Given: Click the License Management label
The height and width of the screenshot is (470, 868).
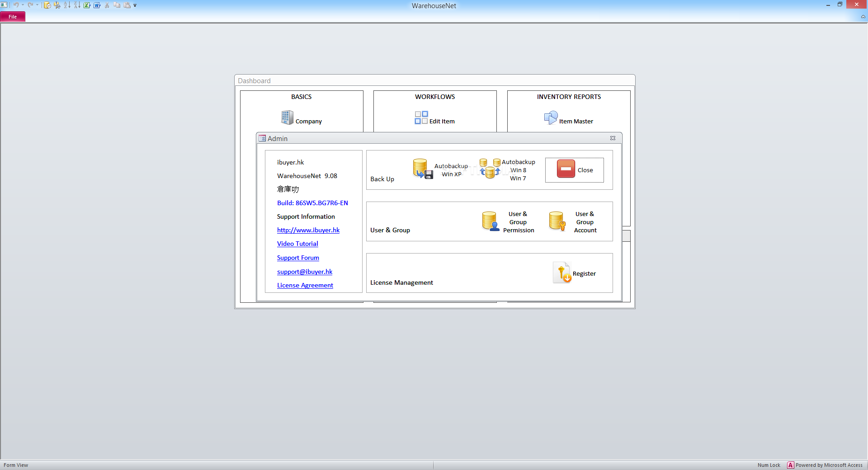Looking at the screenshot, I should point(401,282).
